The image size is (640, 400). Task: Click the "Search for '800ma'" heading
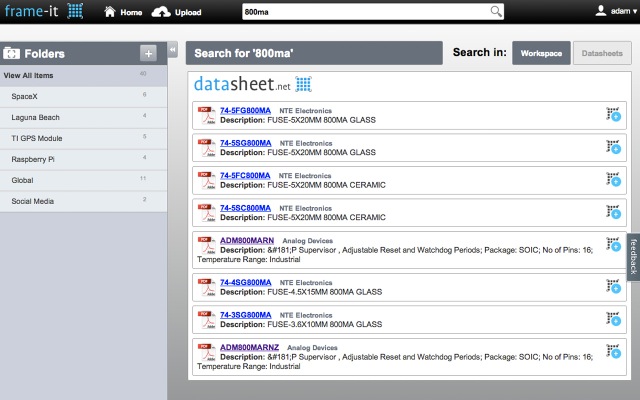click(x=244, y=53)
